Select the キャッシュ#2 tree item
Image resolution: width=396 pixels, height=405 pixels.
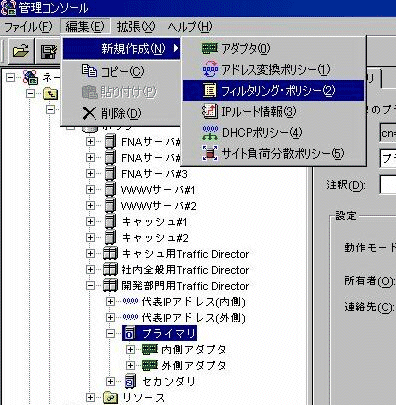155,238
